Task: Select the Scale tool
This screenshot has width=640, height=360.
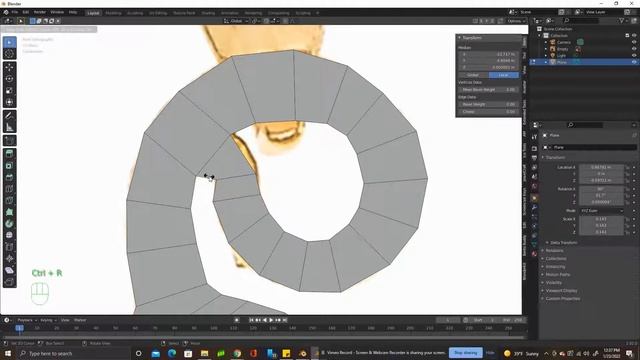Action: click(x=10, y=91)
